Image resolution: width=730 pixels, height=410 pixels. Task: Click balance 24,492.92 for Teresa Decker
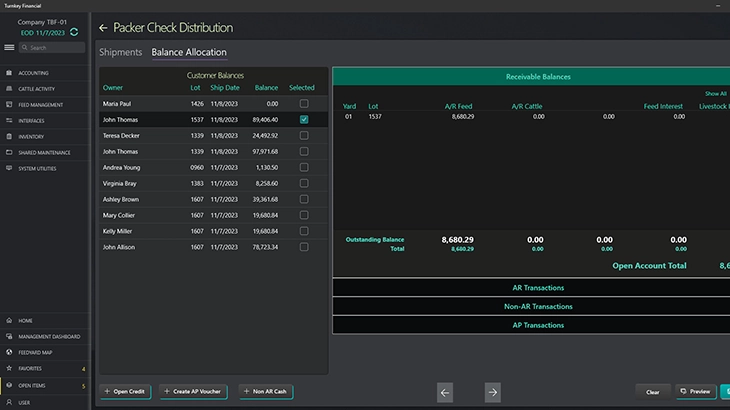265,135
